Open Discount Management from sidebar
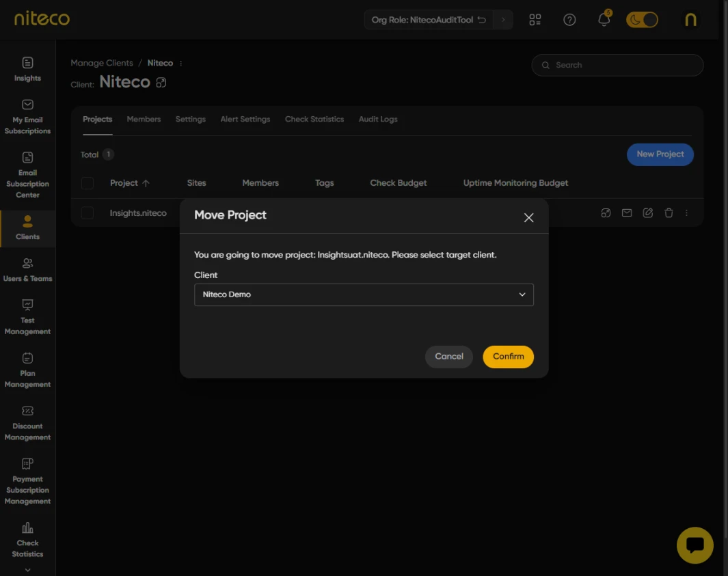Screen dimensions: 728x576 (27, 423)
